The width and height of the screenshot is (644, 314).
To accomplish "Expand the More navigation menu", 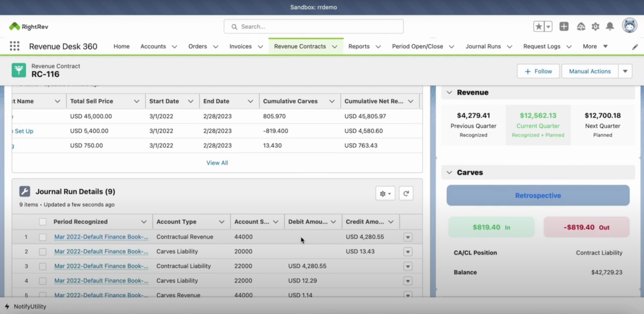I will [x=595, y=46].
